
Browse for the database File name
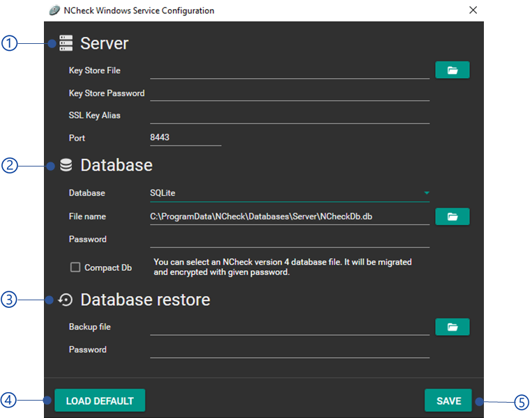click(453, 217)
